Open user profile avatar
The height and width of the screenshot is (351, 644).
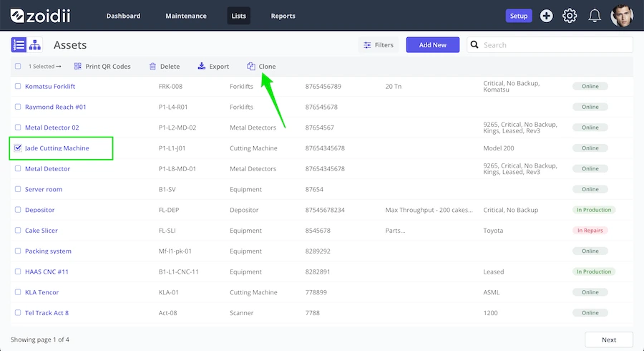(622, 16)
